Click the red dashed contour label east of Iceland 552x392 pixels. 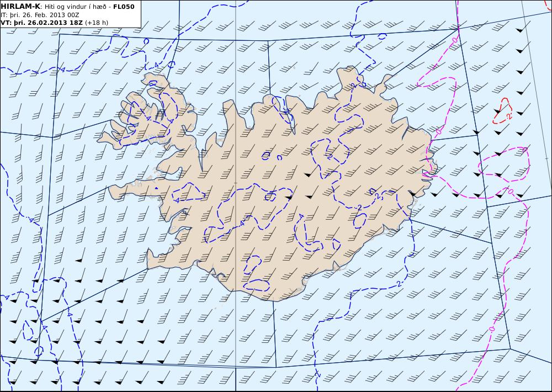[x=508, y=115]
